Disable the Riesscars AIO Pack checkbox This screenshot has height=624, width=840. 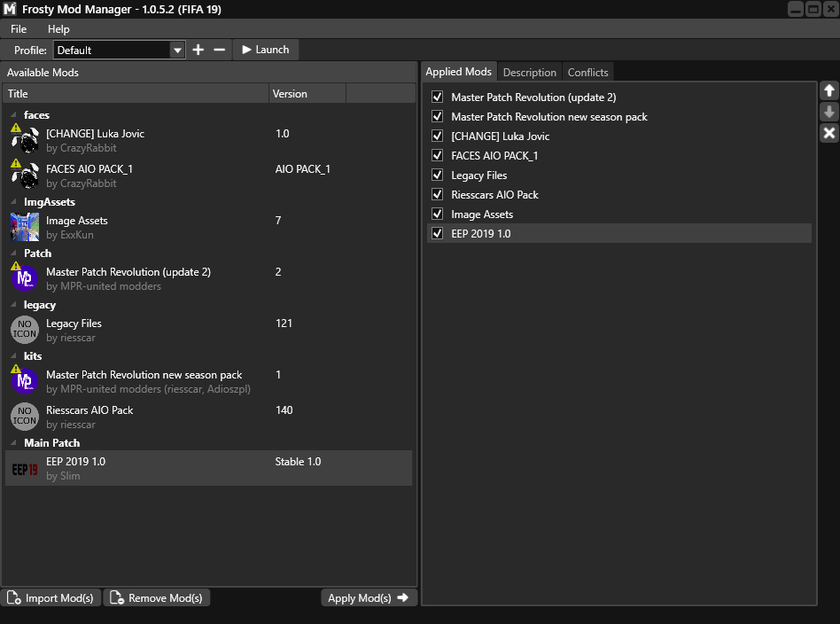[x=437, y=195]
